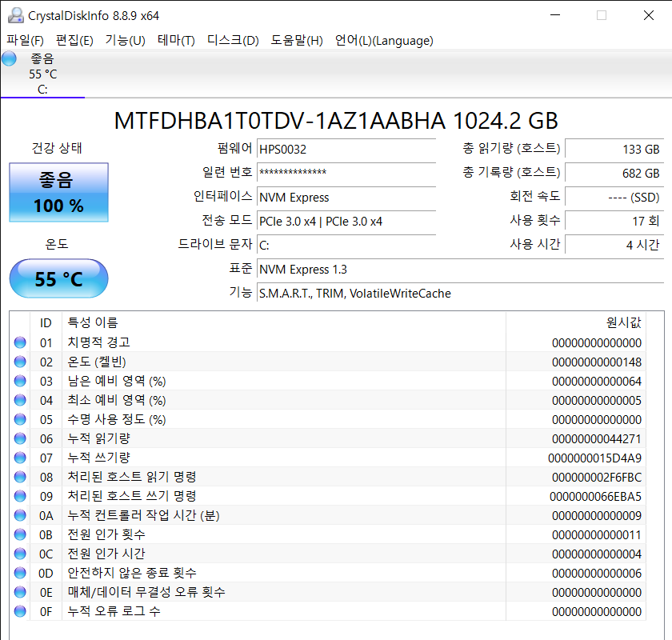This screenshot has height=640, width=672.
Task: Select attribute name 남은 예비 영역 (%)
Action: (x=117, y=381)
